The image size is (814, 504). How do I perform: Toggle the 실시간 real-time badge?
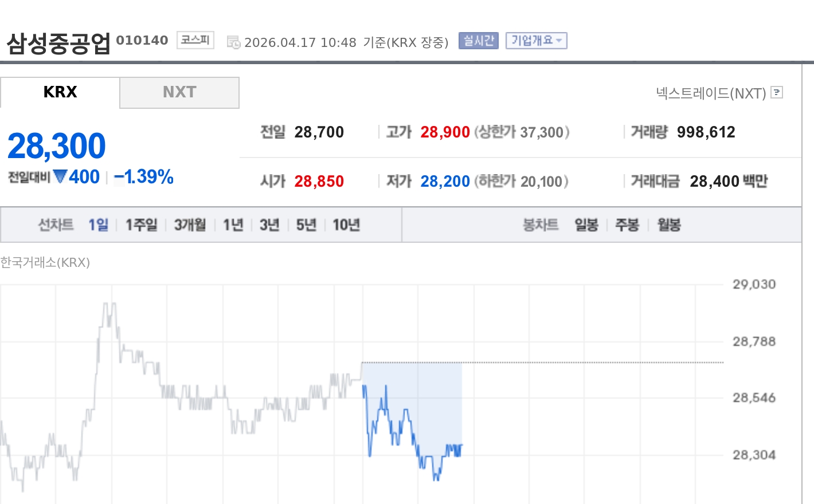pyautogui.click(x=478, y=41)
